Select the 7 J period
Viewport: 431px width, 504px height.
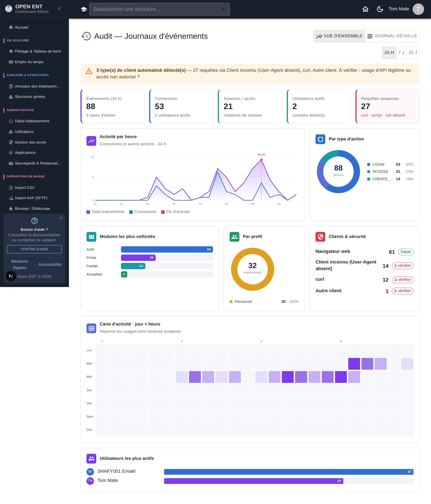(x=401, y=53)
